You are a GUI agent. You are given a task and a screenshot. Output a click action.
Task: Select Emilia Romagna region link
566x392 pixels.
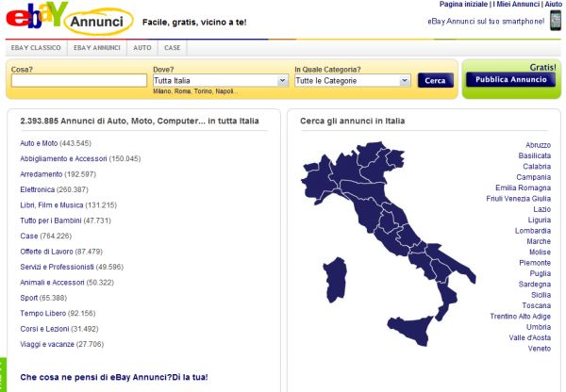523,188
